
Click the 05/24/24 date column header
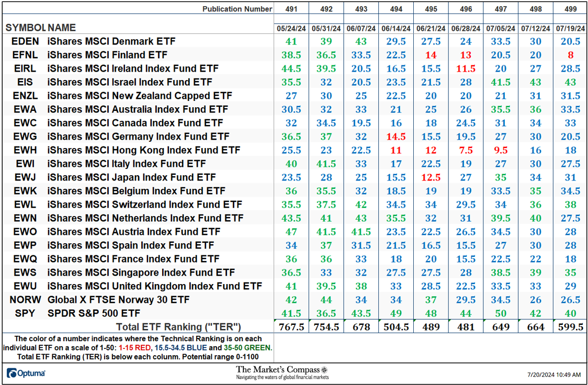[291, 28]
